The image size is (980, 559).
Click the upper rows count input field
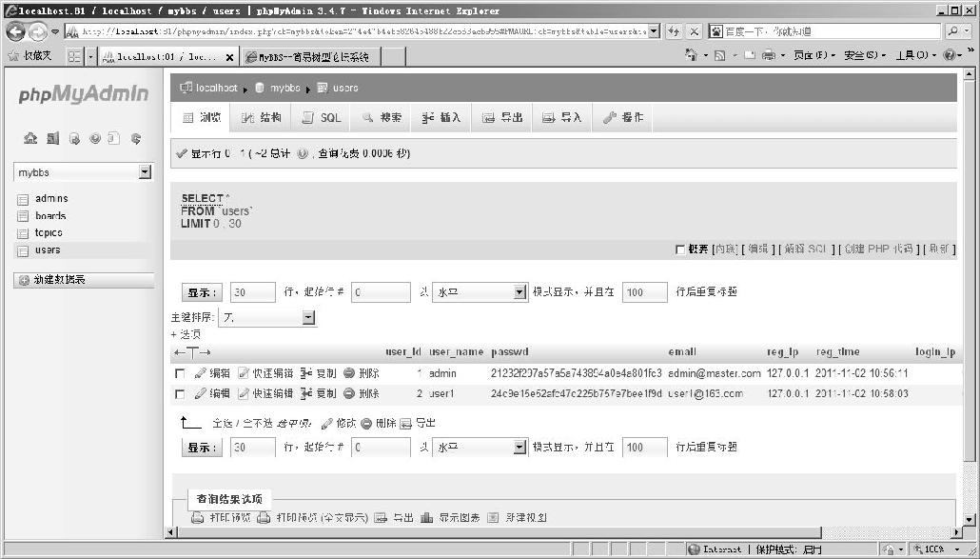[252, 292]
